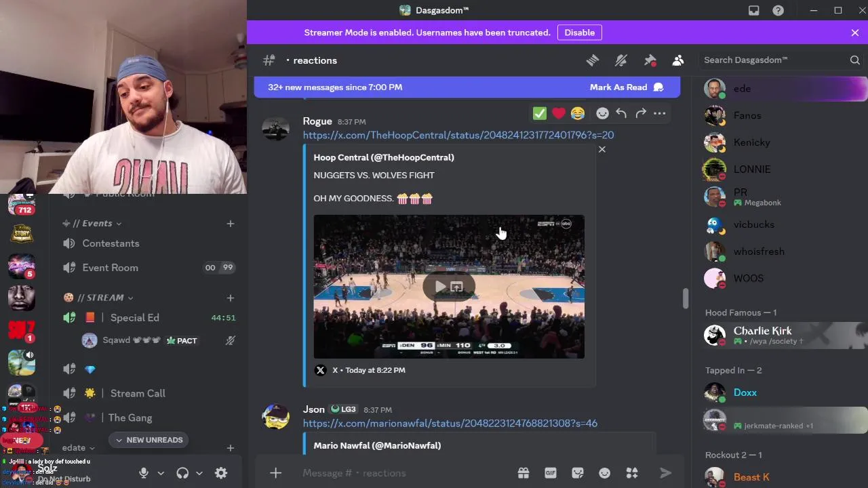The width and height of the screenshot is (868, 488).
Task: Add green checkmark reaction to Rogue's message
Action: pyautogui.click(x=540, y=113)
